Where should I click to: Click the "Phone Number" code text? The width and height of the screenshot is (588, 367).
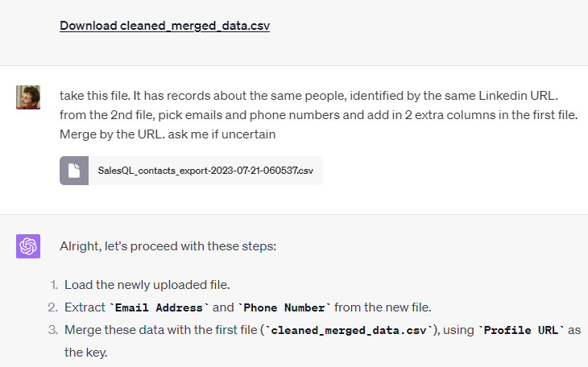pos(285,307)
